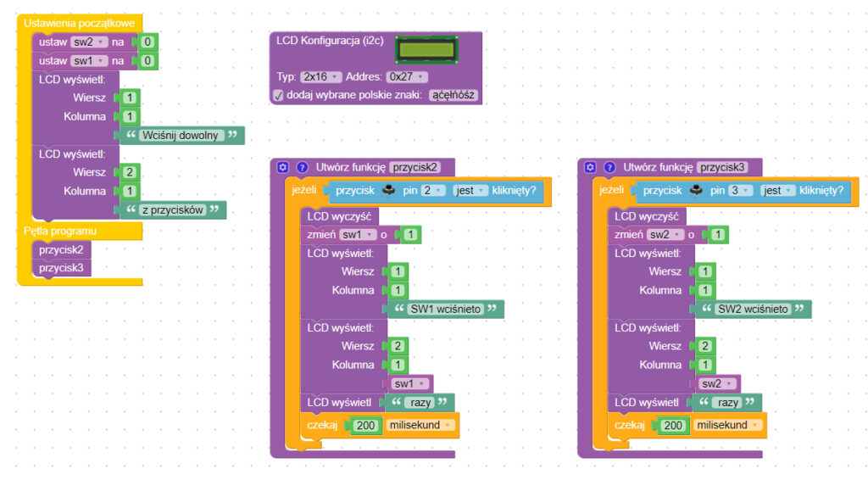Edit Wiersz value 2 in przycisk3 function

(704, 347)
